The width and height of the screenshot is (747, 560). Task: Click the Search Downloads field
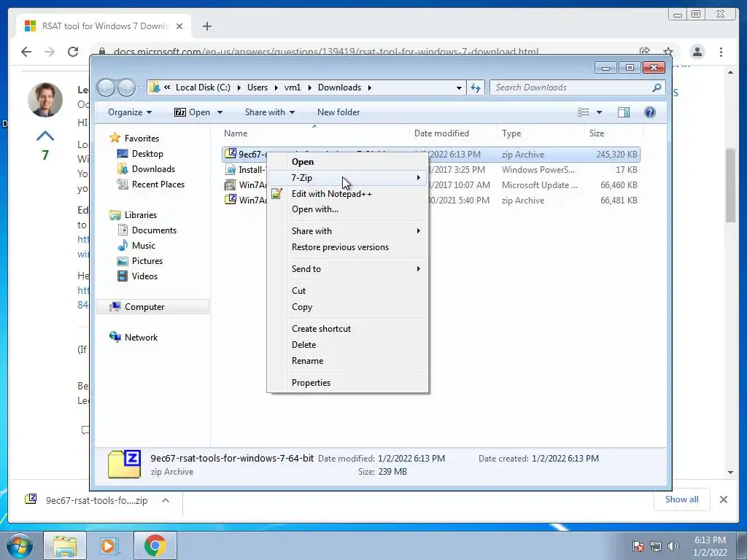coord(578,87)
